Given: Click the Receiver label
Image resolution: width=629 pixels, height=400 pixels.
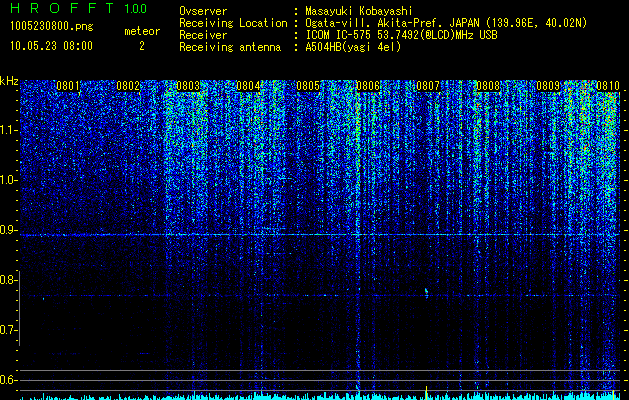Looking at the screenshot, I should click(x=203, y=35).
